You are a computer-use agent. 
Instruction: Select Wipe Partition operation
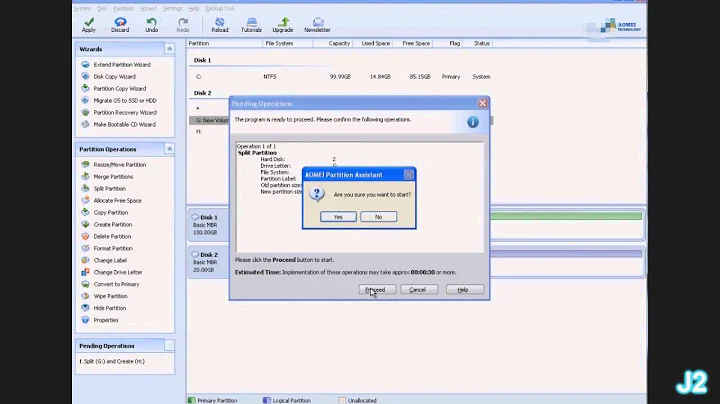(105, 296)
